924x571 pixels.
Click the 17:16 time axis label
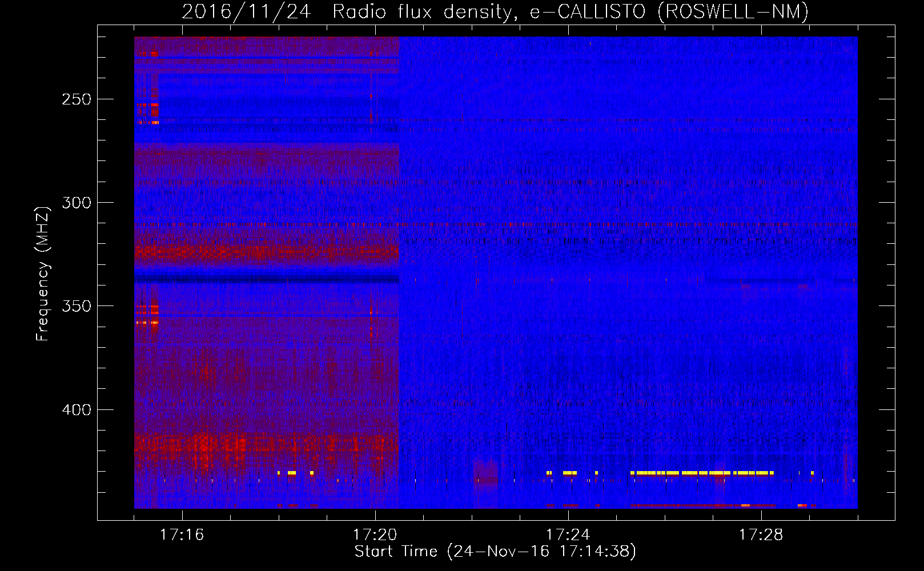[x=182, y=534]
